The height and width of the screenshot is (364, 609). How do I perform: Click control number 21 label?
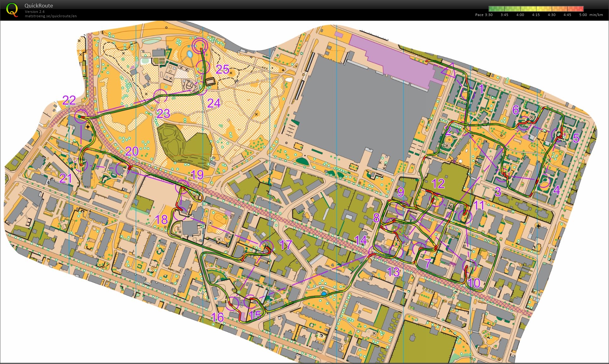click(x=65, y=179)
